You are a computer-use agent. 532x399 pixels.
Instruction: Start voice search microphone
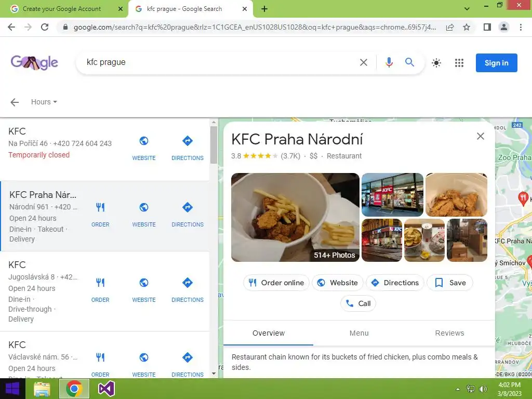click(389, 62)
